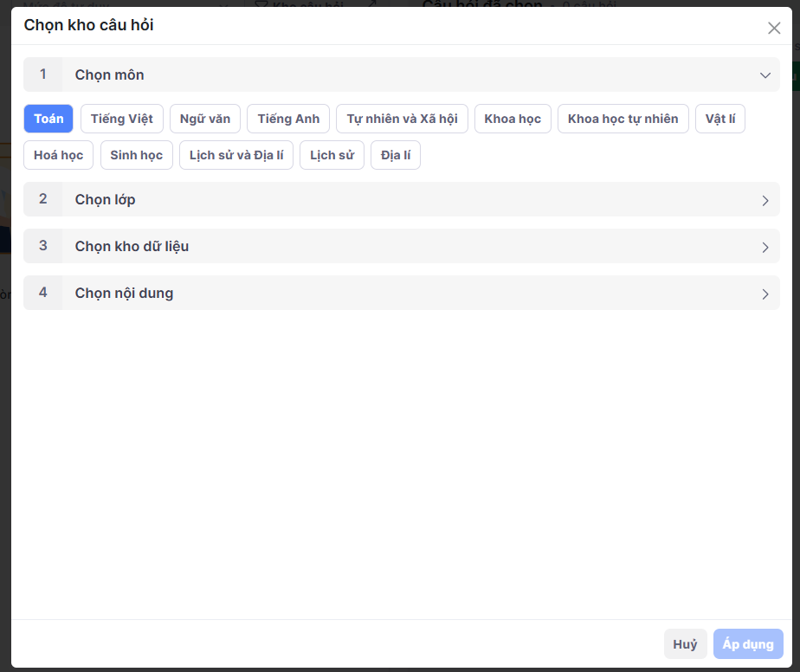Select the Hoá học subject
Viewport: 800px width, 672px height.
pos(58,155)
